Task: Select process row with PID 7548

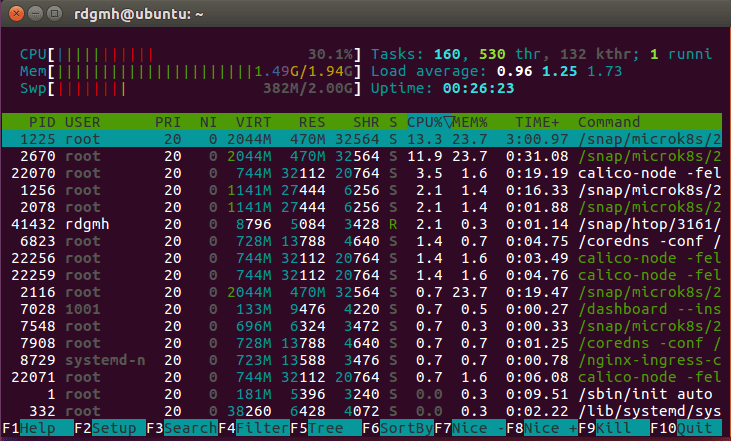Action: (362, 326)
